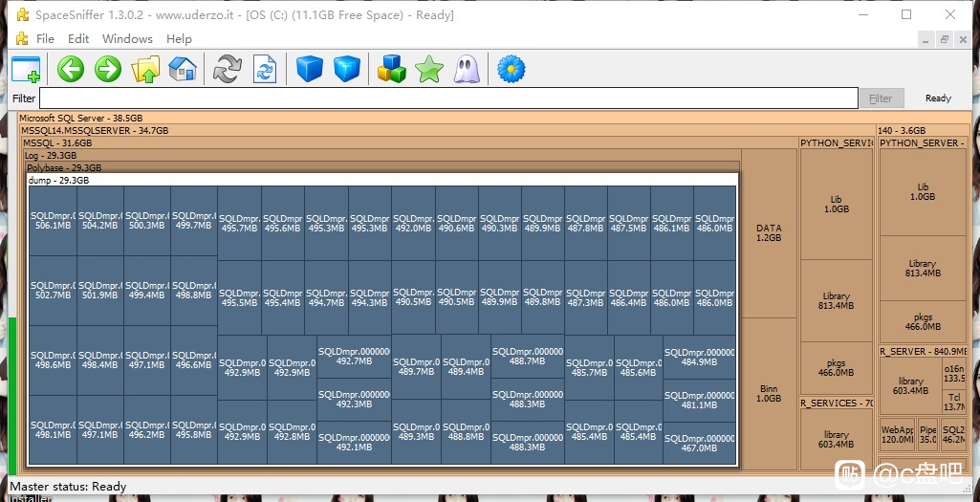
Task: Select the SQLDmpr file sized 495.8MB
Action: [194, 429]
